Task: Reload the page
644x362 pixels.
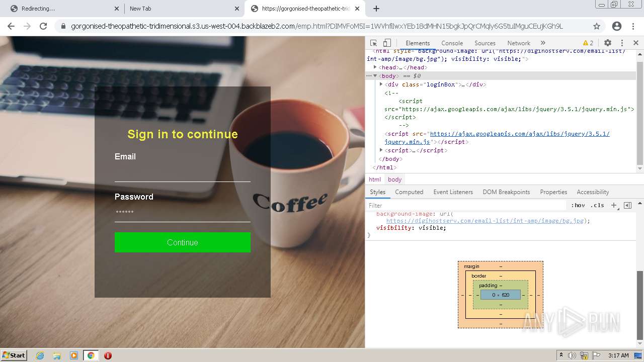Action: tap(43, 26)
